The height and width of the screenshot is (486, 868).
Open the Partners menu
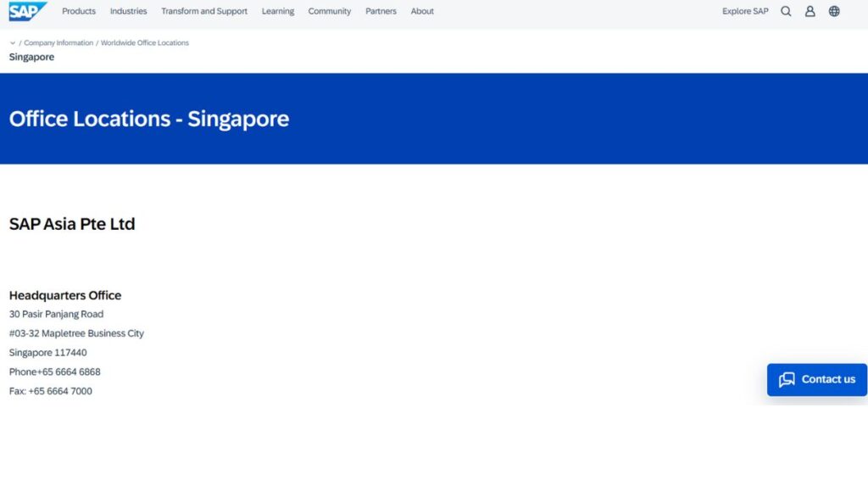[381, 11]
